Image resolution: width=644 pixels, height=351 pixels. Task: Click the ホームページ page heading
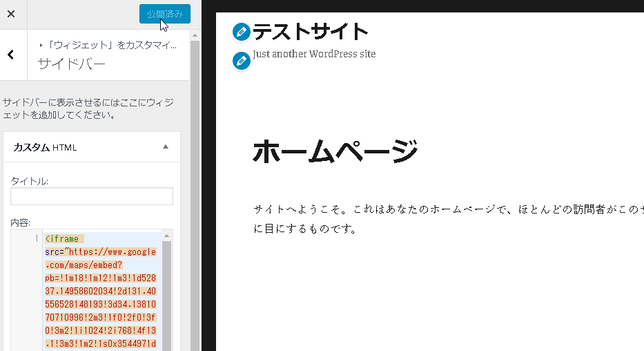(335, 151)
